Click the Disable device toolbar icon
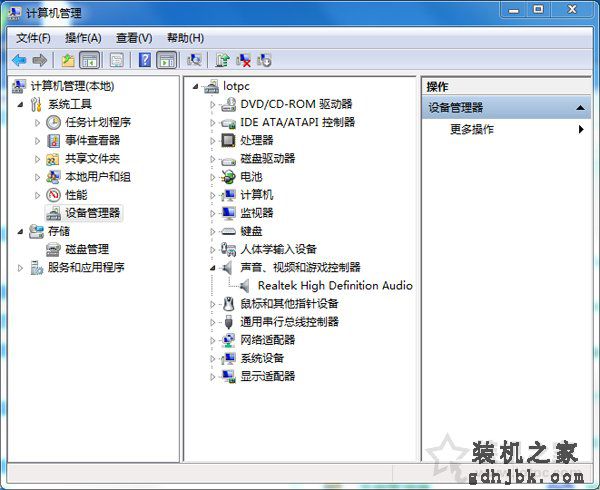Screen dimensions: 600x490 [x=264, y=60]
